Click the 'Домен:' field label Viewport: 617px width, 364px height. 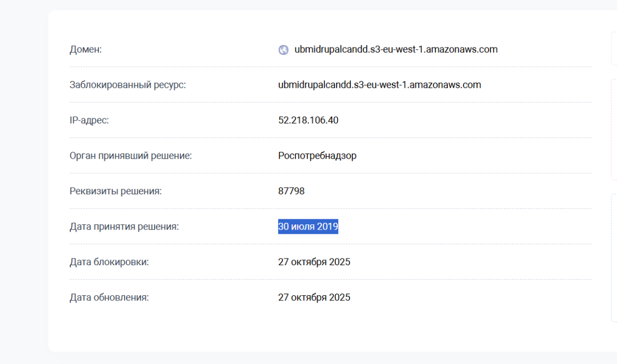85,49
